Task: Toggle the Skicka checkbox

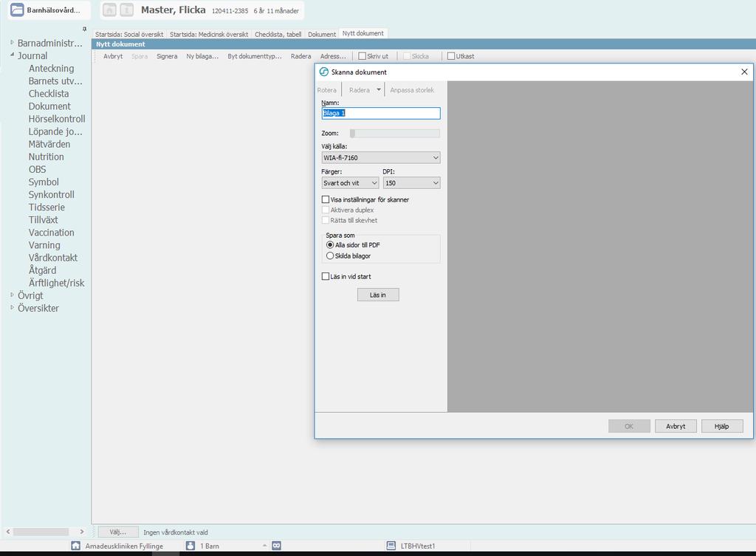Action: point(407,56)
